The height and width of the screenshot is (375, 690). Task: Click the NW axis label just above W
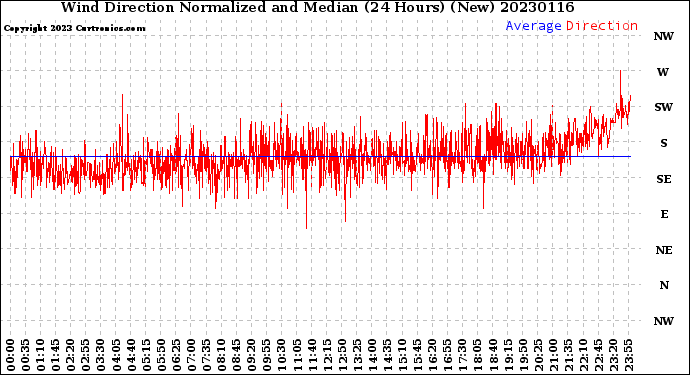pos(663,37)
